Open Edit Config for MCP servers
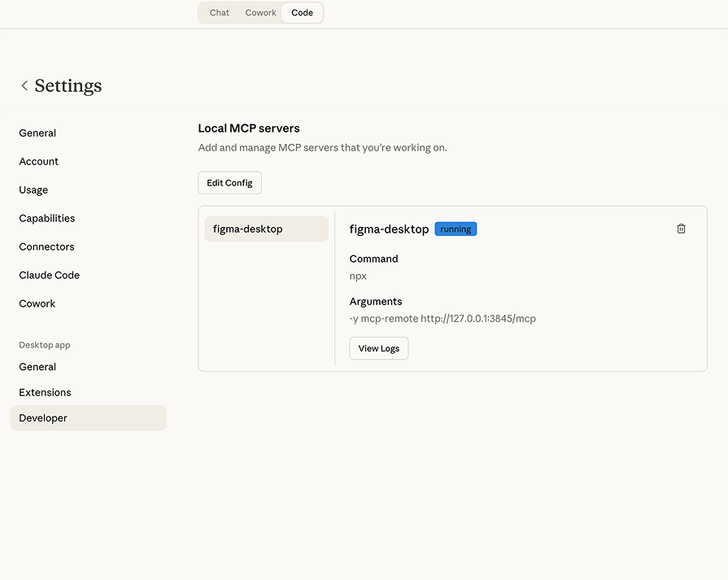The height and width of the screenshot is (580, 728). pos(229,182)
